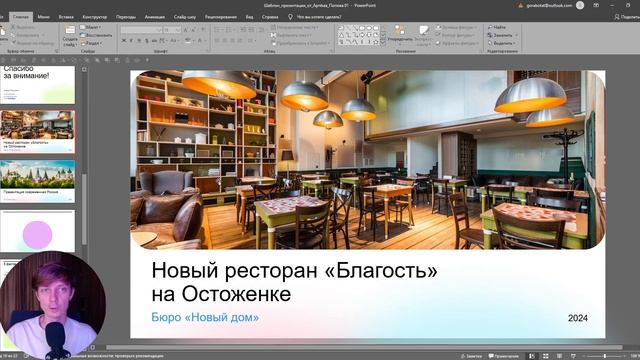
Task: Expand the shapes gallery more arrow
Action: tap(383, 42)
